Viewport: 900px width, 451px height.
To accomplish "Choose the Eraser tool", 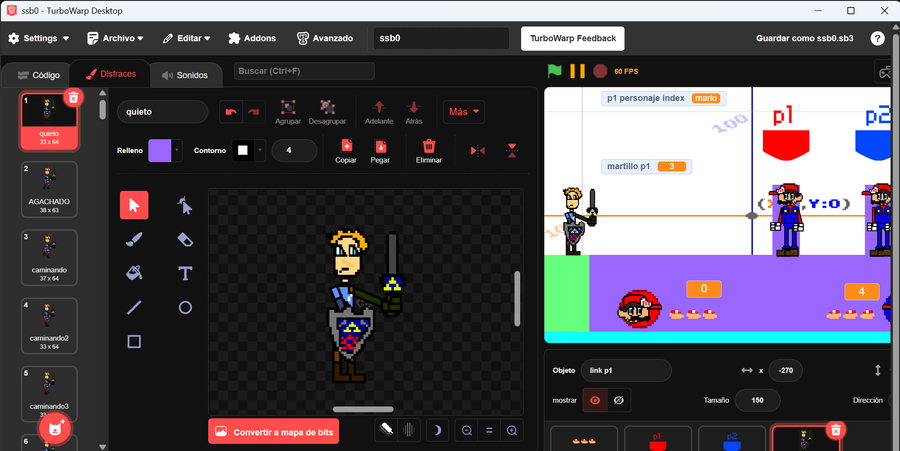I will click(185, 239).
